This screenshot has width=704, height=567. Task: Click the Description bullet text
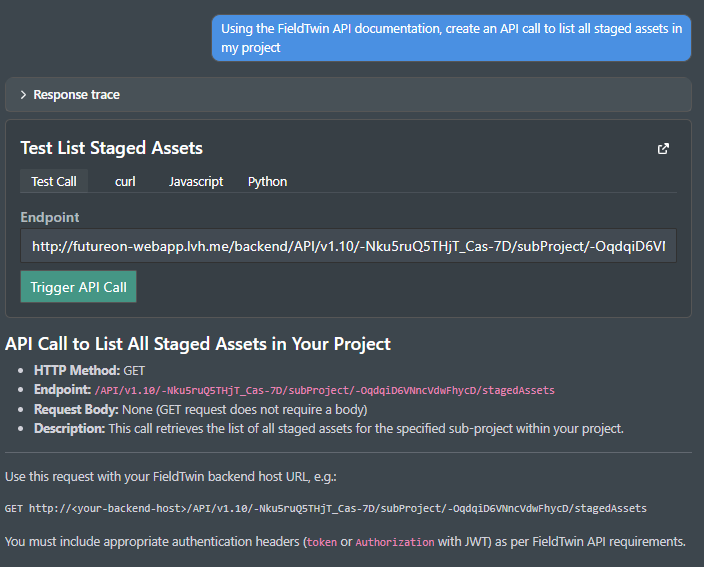click(329, 429)
